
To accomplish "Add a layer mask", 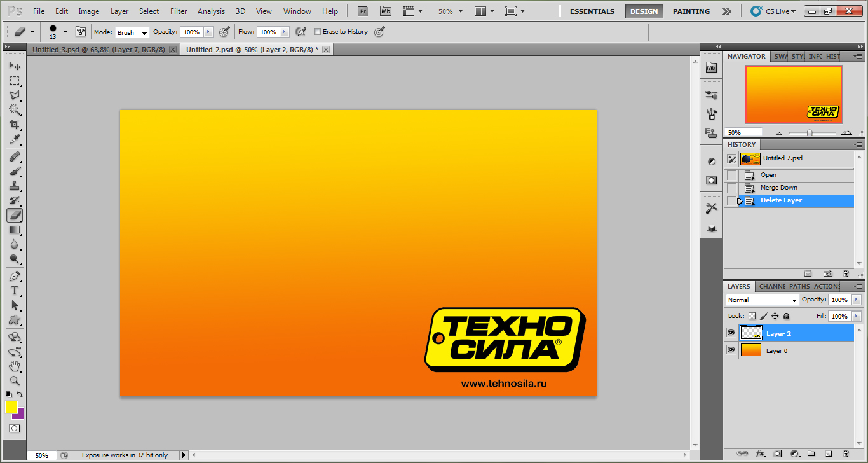I will point(777,453).
